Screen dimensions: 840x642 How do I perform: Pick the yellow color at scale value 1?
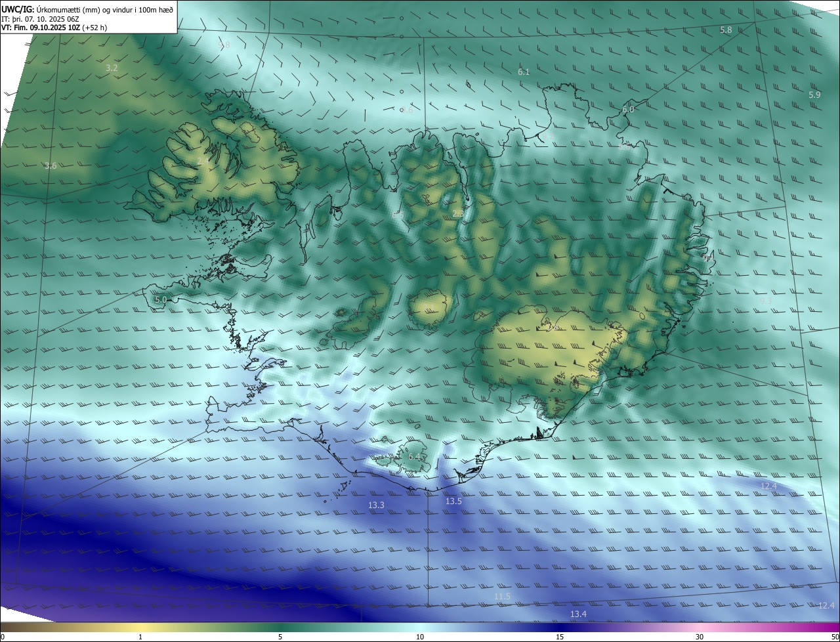coord(140,627)
